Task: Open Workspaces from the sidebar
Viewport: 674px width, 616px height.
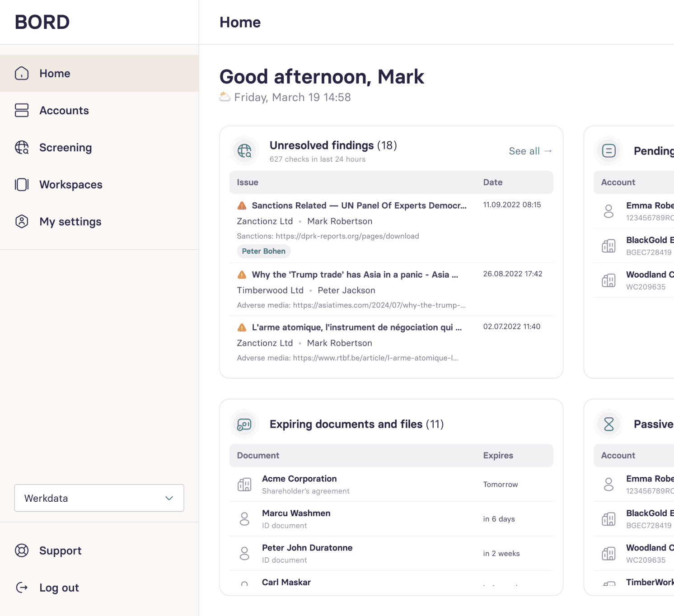Action: (99, 184)
